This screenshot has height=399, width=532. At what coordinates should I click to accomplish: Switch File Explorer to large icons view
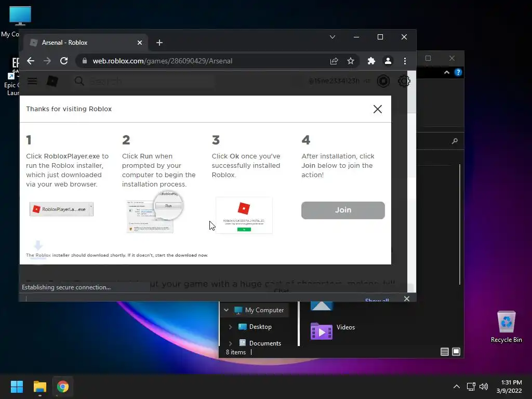click(x=456, y=352)
